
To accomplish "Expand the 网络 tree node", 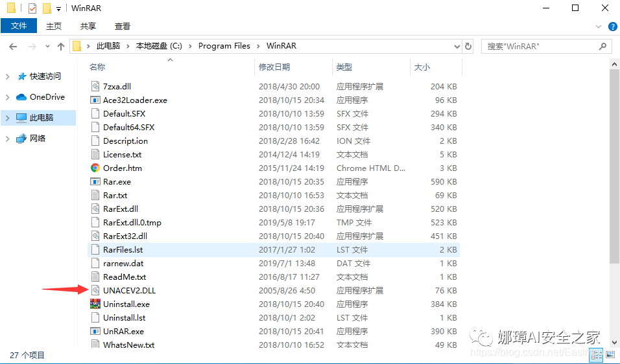I will pyautogui.click(x=8, y=139).
